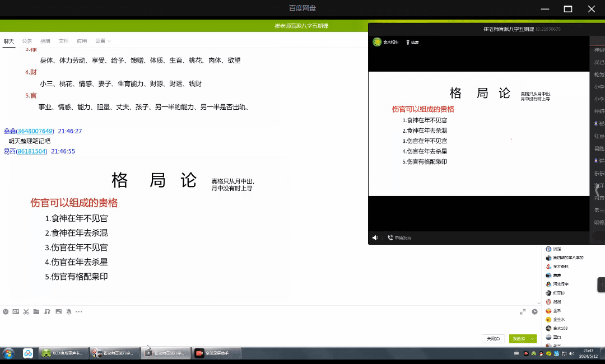Expand the chat input box to fullscreen
Viewport: 605px width, 364px height.
[523, 311]
